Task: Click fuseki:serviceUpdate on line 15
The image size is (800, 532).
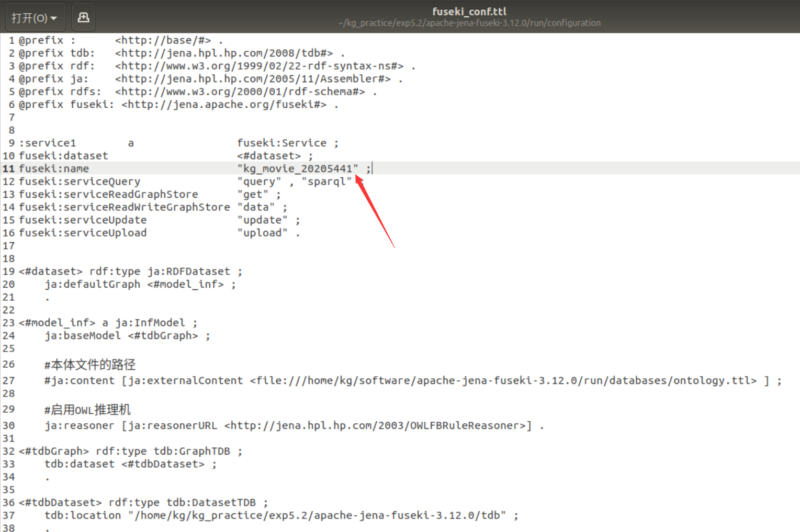Action: (x=83, y=220)
